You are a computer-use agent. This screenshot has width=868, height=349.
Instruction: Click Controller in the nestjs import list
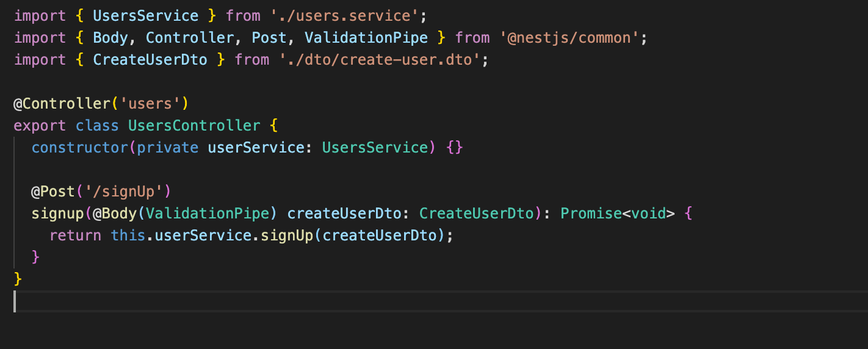coord(190,37)
